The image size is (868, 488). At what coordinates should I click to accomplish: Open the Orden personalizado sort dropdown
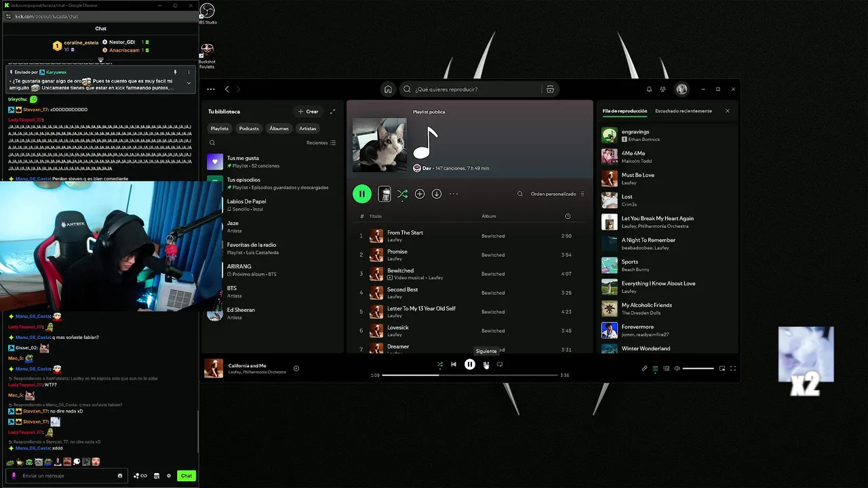coord(557,194)
